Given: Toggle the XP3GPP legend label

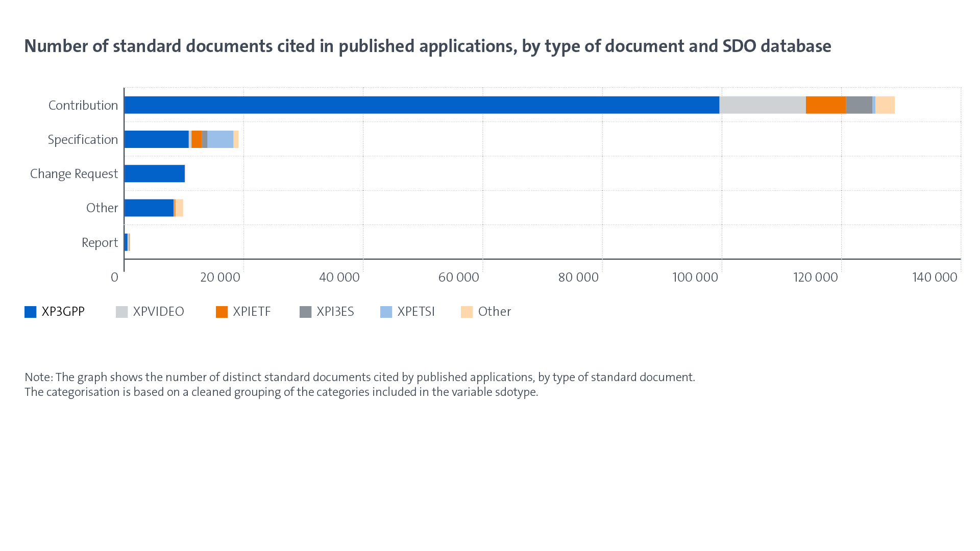Looking at the screenshot, I should 63,312.
